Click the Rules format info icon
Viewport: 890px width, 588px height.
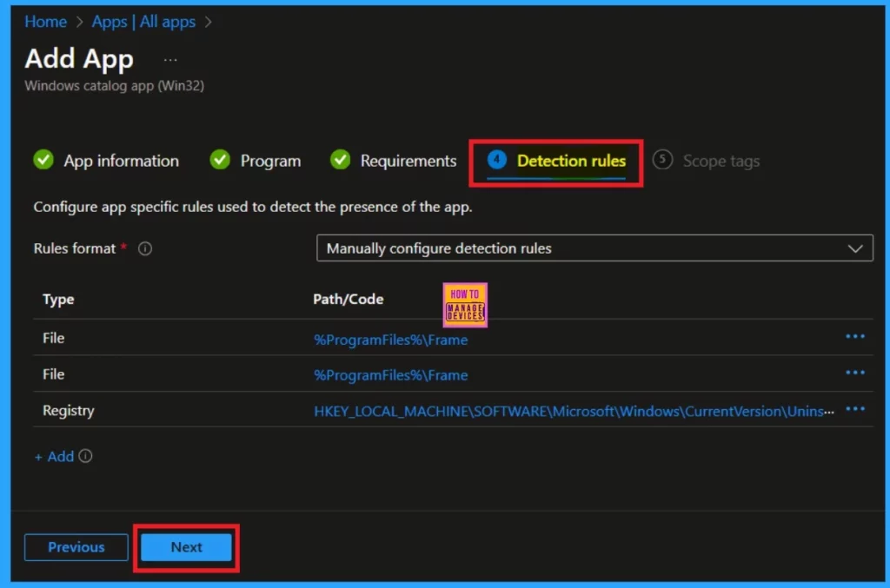145,248
